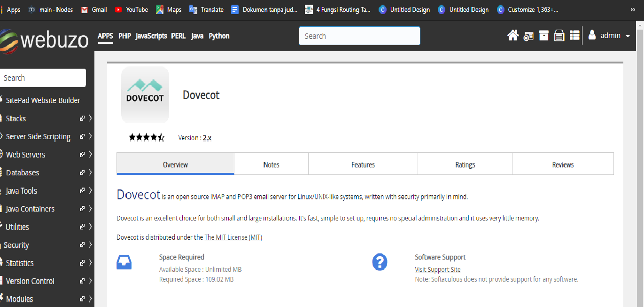Select the PERL menu item
This screenshot has height=307, width=644.
178,36
